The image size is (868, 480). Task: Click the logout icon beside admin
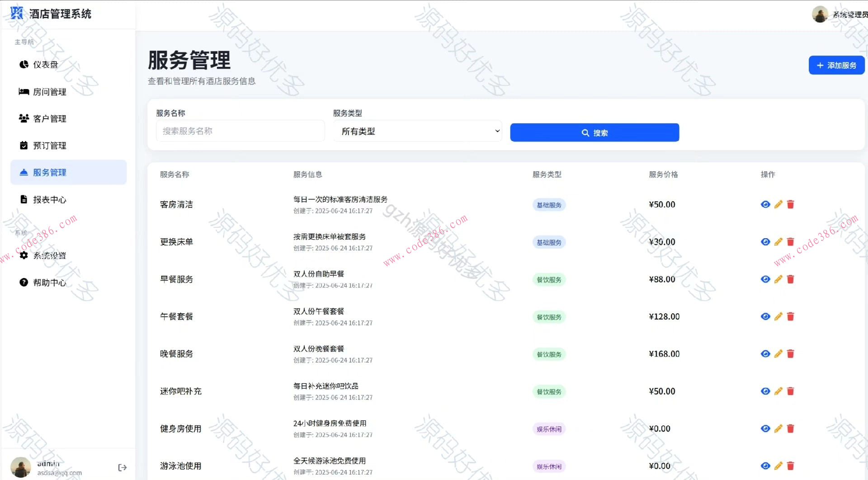pos(122,467)
